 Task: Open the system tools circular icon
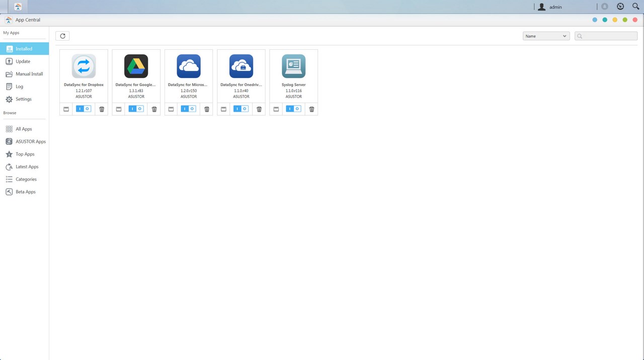click(x=620, y=7)
